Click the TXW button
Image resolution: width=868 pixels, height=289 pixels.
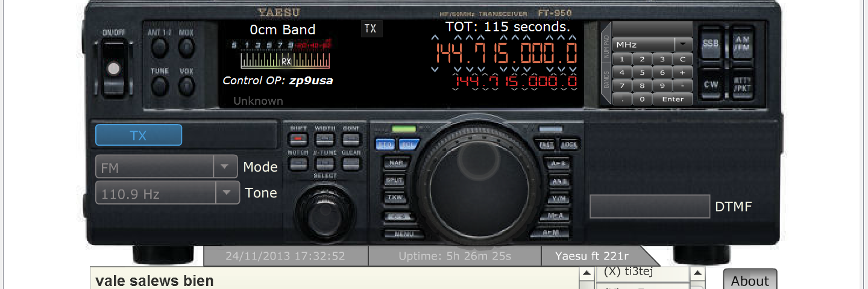tap(395, 198)
